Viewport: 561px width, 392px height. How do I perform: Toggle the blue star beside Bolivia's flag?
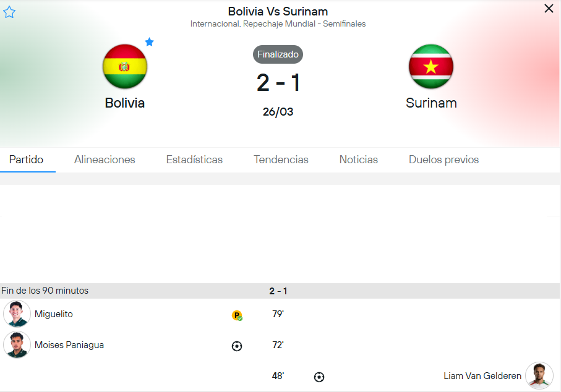point(149,42)
